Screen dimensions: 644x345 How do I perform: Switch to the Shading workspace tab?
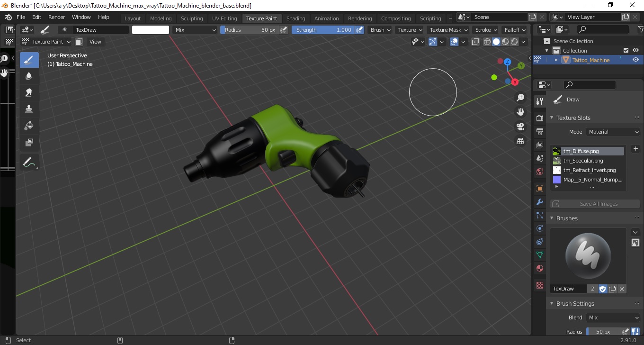[x=296, y=18]
